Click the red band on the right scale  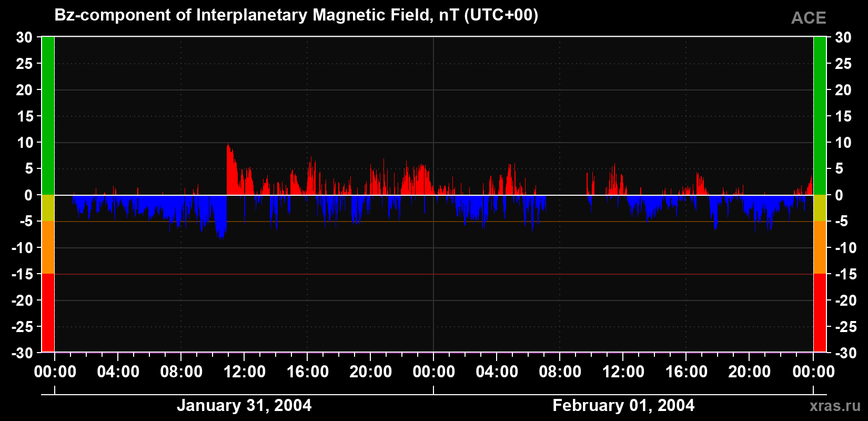[x=820, y=313]
